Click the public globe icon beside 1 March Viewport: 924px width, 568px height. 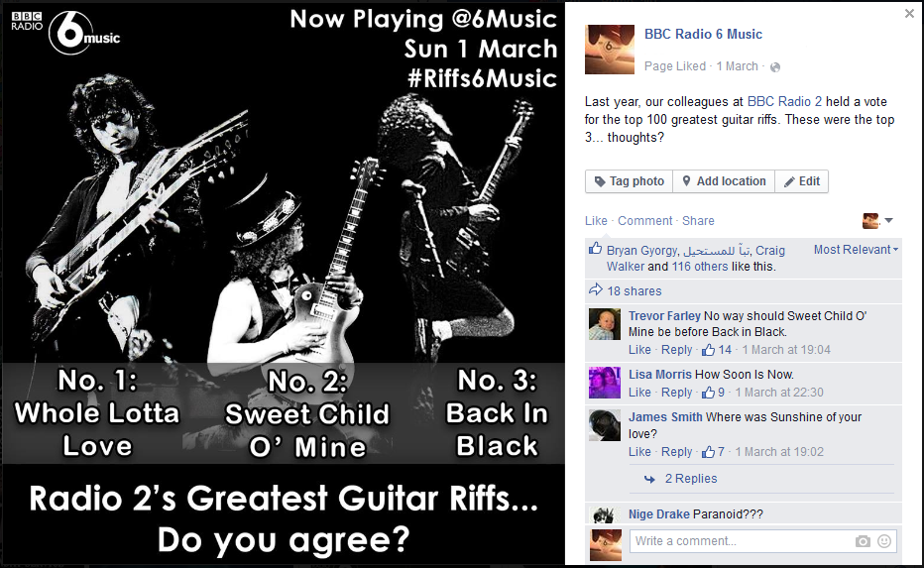coord(775,66)
